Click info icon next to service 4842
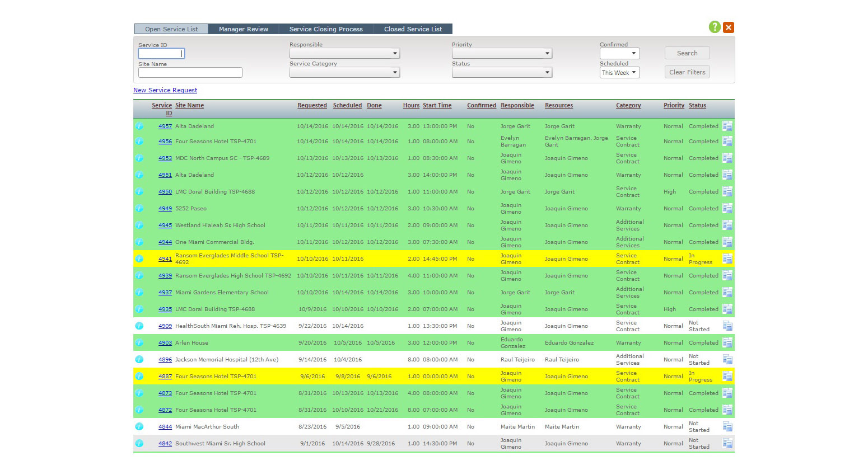The image size is (868, 470). click(139, 443)
